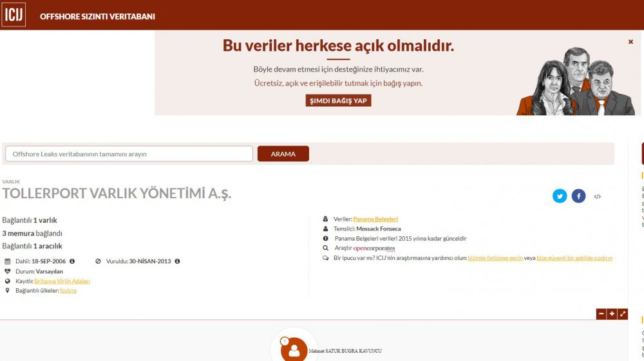Zoom in the graph with plus button
The image size is (644, 361).
click(x=612, y=314)
